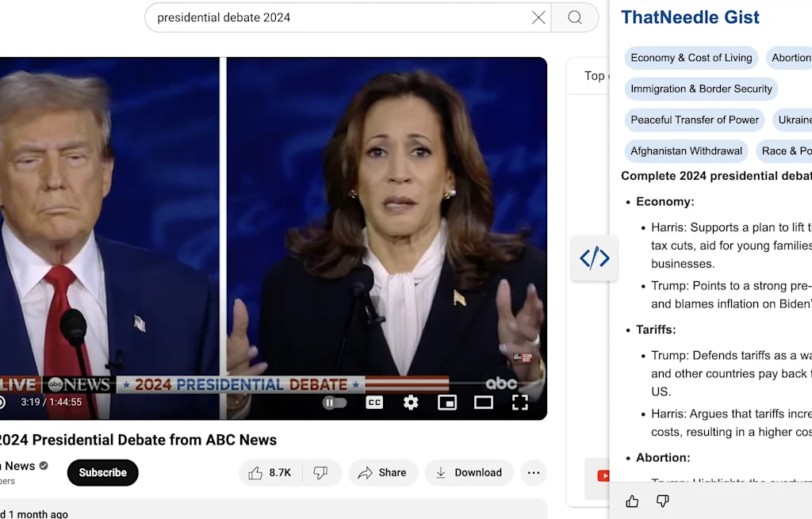Click the verified badge beside News
Viewport: 812px width, 519px height.
point(44,466)
